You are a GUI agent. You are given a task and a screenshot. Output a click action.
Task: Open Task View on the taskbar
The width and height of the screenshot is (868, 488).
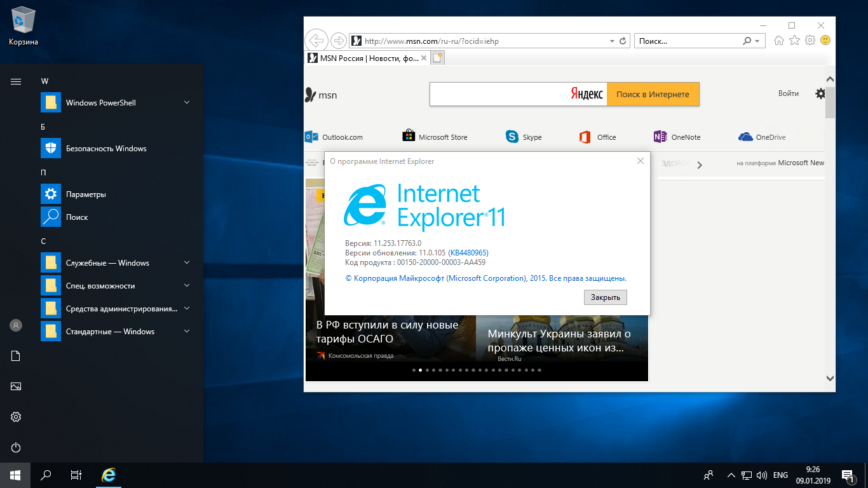click(76, 475)
